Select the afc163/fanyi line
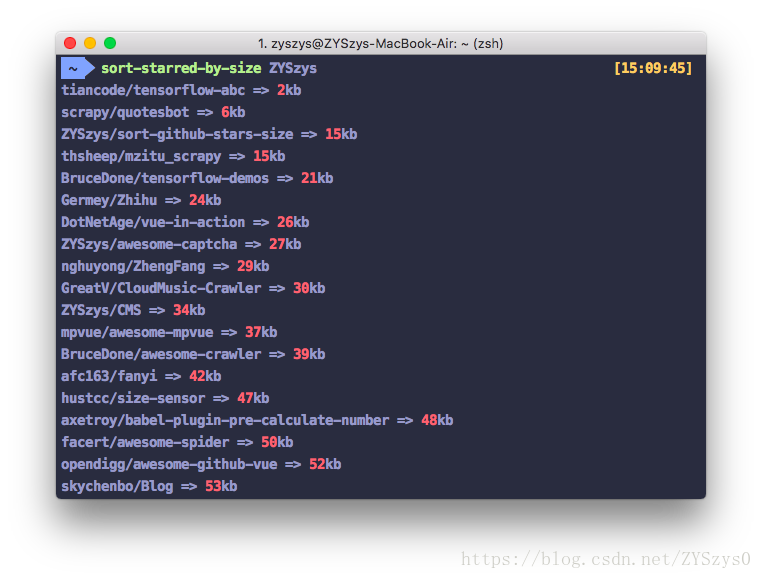The width and height of the screenshot is (762, 579). pyautogui.click(x=141, y=376)
